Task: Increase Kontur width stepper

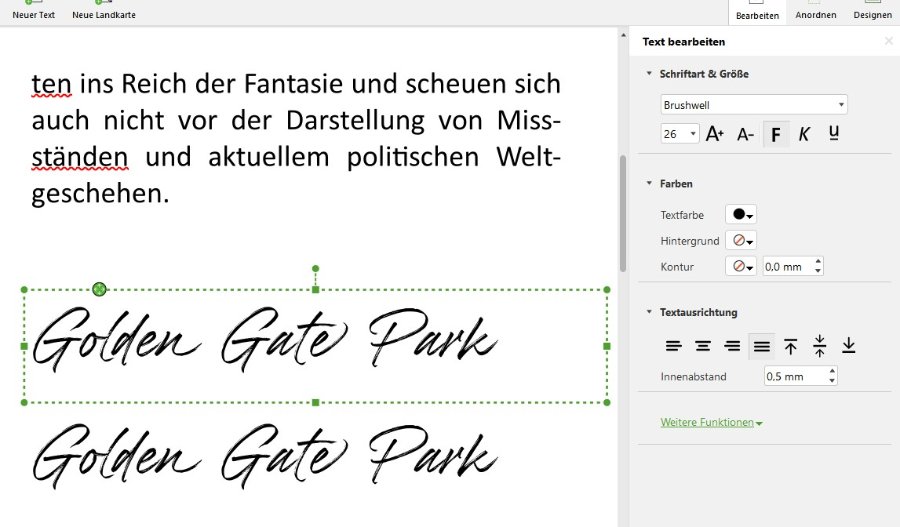Action: pos(818,262)
